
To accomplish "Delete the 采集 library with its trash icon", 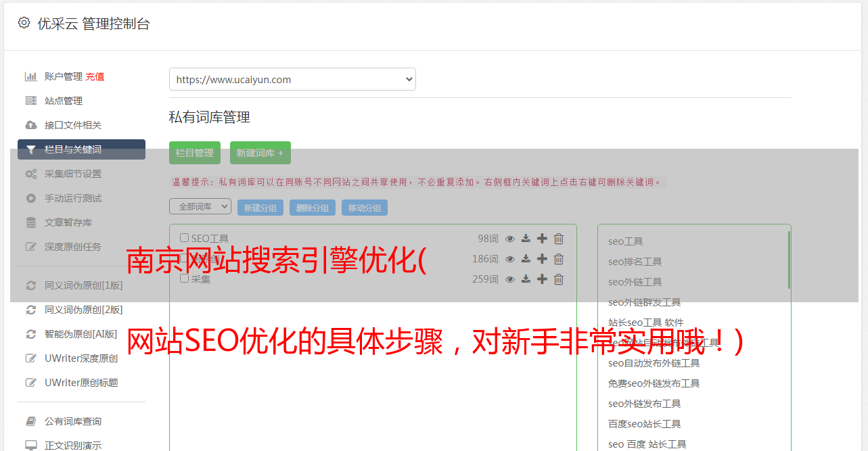I will (559, 279).
